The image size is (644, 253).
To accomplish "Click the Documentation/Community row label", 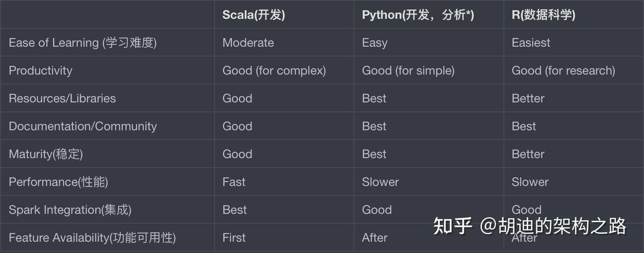I will pos(83,126).
